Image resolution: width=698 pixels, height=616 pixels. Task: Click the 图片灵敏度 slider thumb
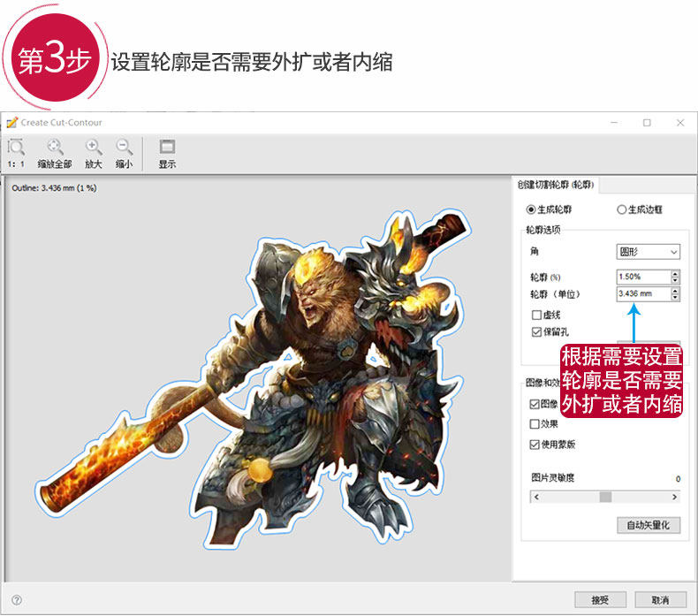pyautogui.click(x=605, y=497)
